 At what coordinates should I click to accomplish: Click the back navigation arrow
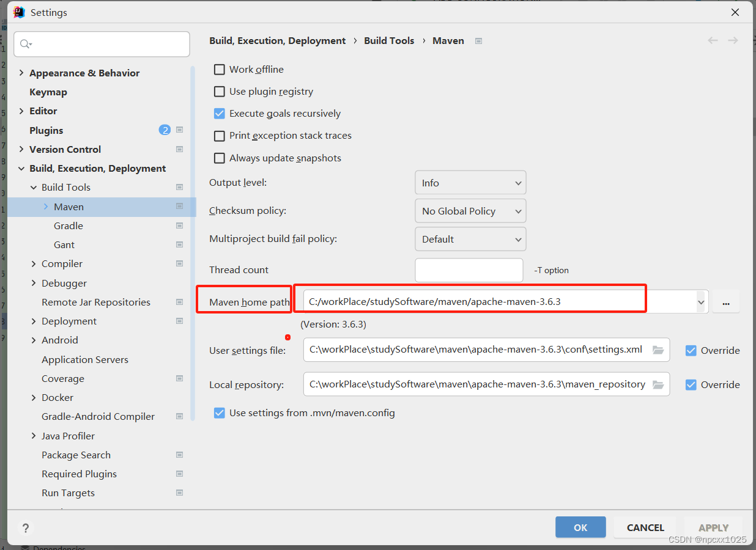pos(712,40)
